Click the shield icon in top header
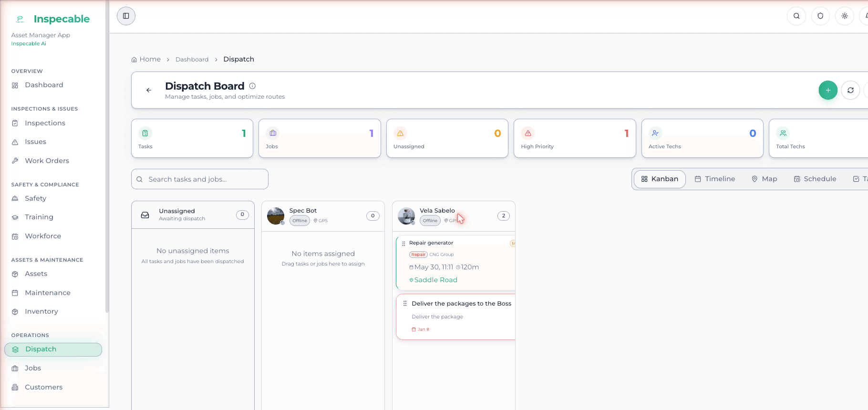868x410 pixels. (820, 16)
